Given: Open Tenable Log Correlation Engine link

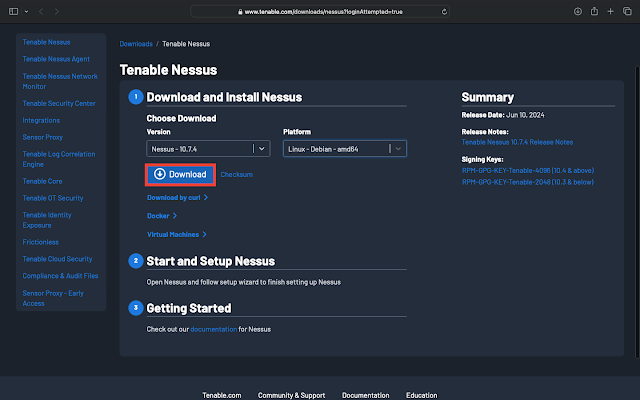Looking at the screenshot, I should pos(59,159).
